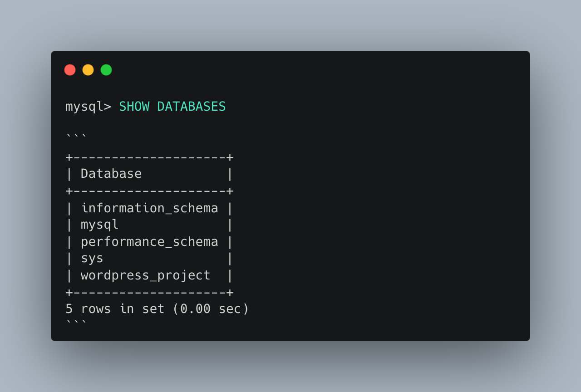The height and width of the screenshot is (392, 581).
Task: Select the wordpress_project row
Action: click(145, 275)
